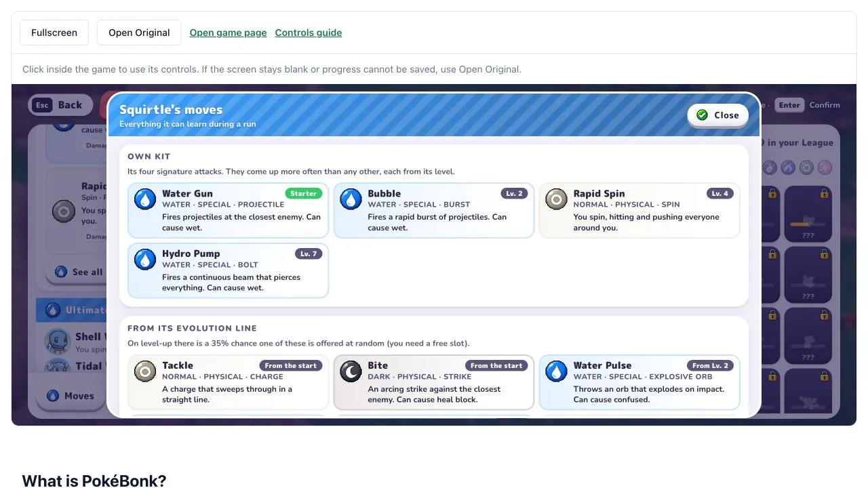This screenshot has width=868, height=488.
Task: Click the Hydro Pump water-drop icon
Action: (x=145, y=260)
